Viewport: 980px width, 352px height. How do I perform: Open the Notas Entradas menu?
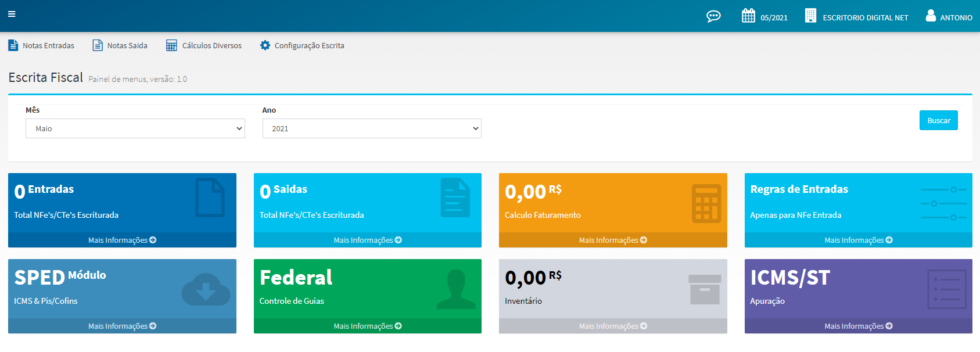click(41, 45)
